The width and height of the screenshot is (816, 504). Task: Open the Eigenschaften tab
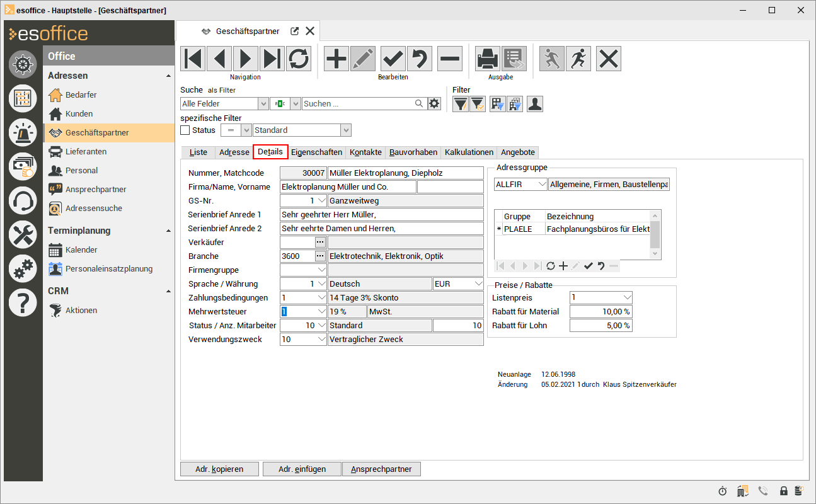316,152
